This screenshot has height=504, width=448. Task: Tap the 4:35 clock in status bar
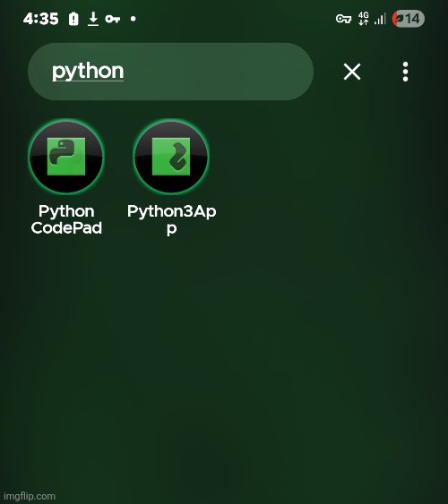[41, 19]
